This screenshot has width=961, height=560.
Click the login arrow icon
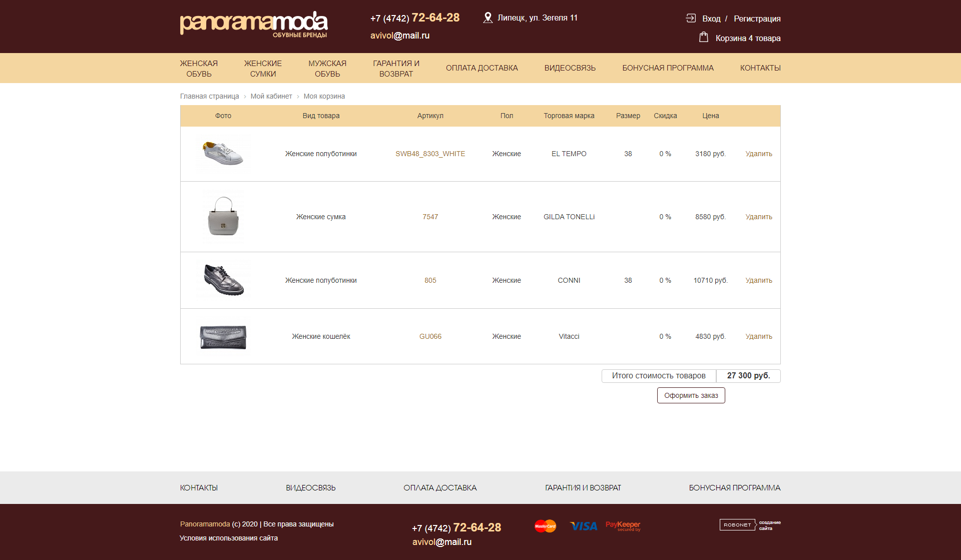point(691,18)
